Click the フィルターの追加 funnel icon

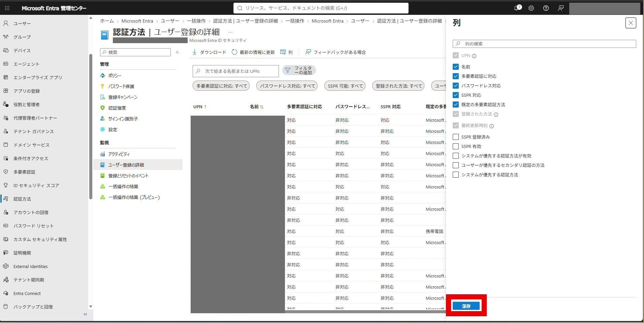tap(288, 70)
